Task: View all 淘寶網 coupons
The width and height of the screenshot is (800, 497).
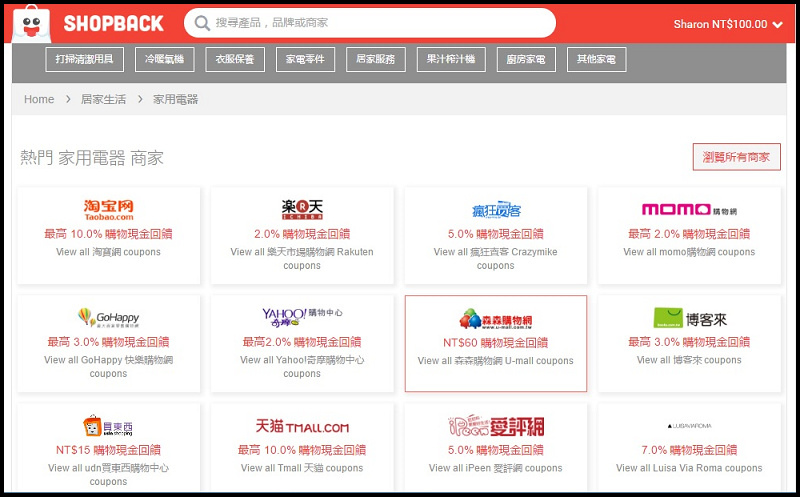Action: click(108, 252)
